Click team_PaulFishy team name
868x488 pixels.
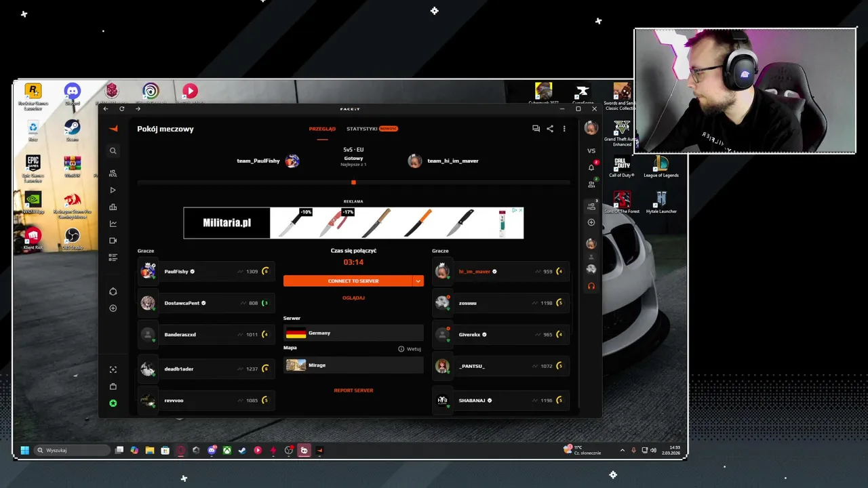[x=258, y=161]
